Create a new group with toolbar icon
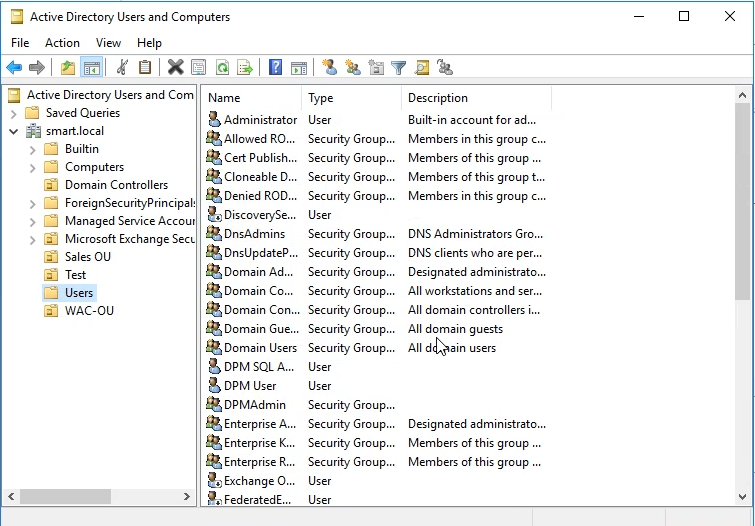The image size is (755, 526). pos(353,68)
